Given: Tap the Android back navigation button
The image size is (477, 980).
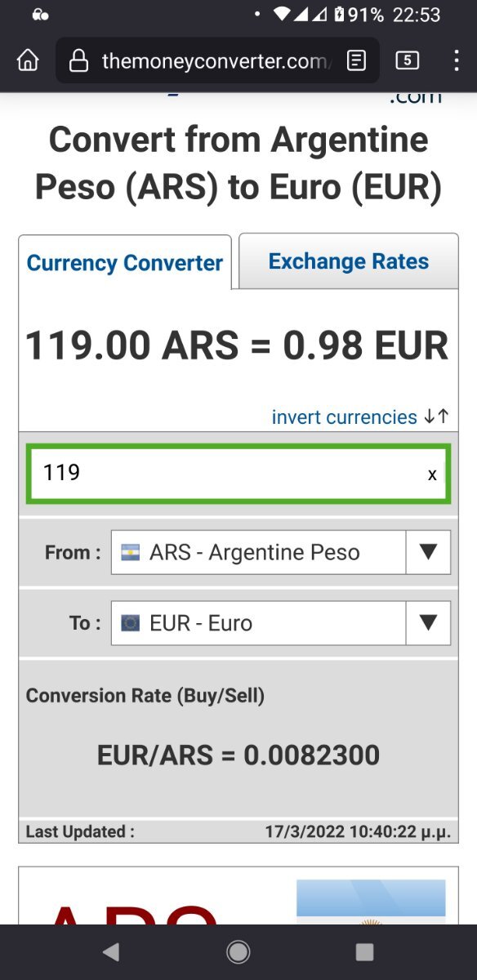Looking at the screenshot, I should pos(110,951).
